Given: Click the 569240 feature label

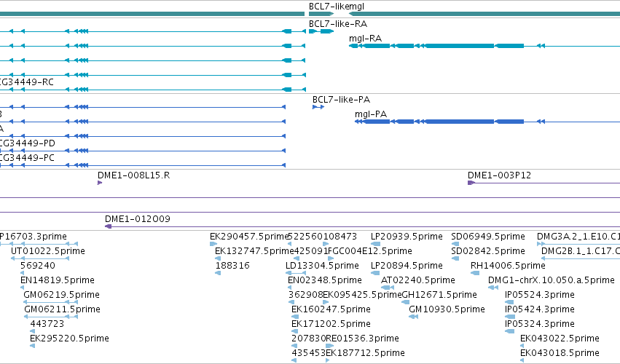Looking at the screenshot, I should [38, 266].
